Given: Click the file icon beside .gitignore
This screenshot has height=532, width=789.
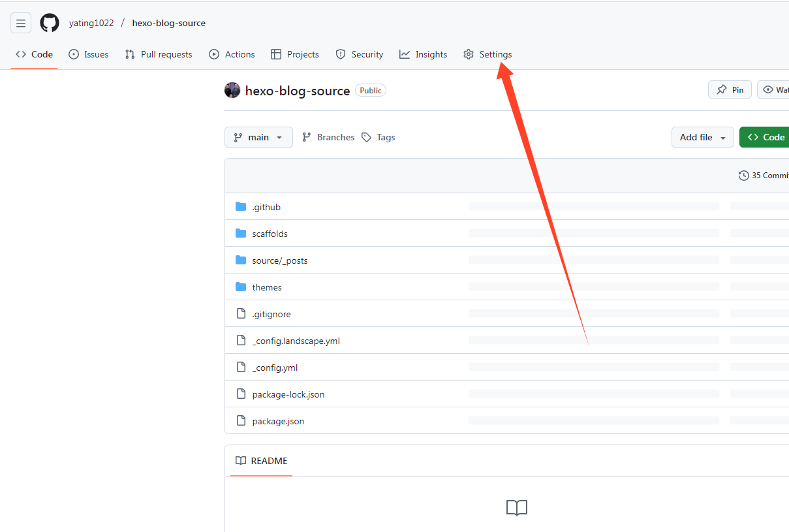Looking at the screenshot, I should pos(241,314).
